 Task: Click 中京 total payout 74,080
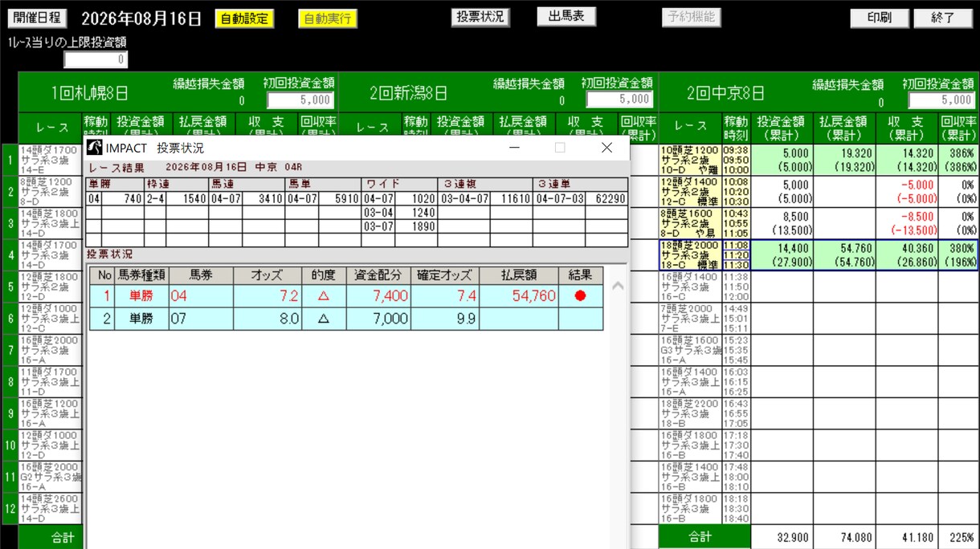click(x=843, y=537)
